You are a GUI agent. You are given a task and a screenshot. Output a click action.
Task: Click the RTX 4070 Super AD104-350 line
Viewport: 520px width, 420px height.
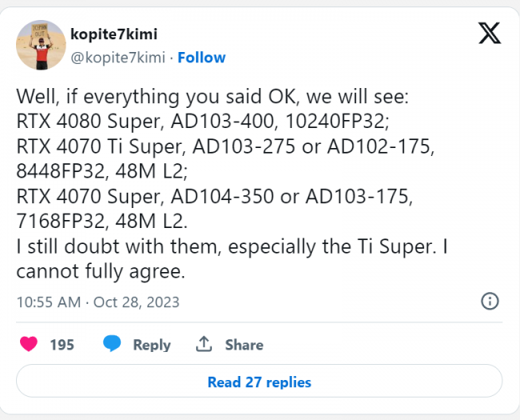[214, 196]
